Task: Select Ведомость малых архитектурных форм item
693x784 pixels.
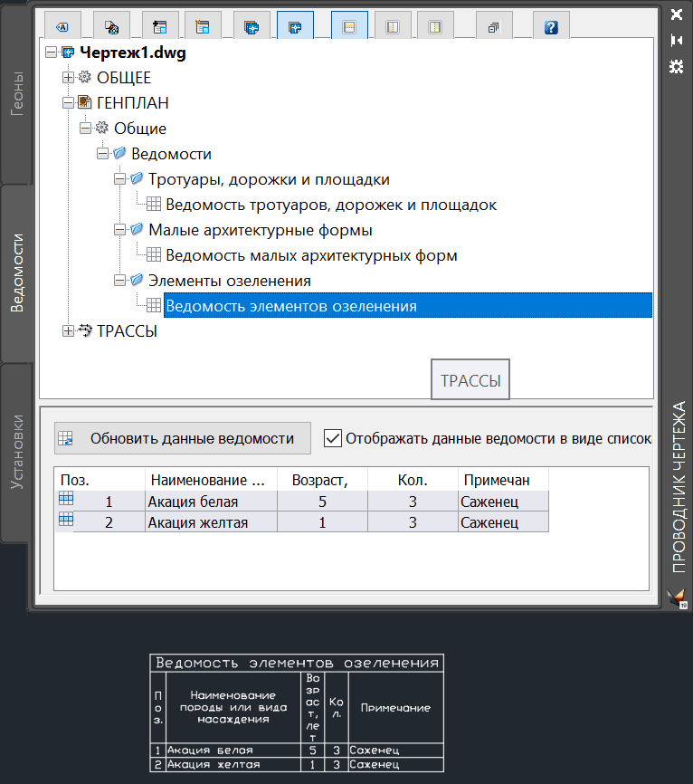Action: 311,255
